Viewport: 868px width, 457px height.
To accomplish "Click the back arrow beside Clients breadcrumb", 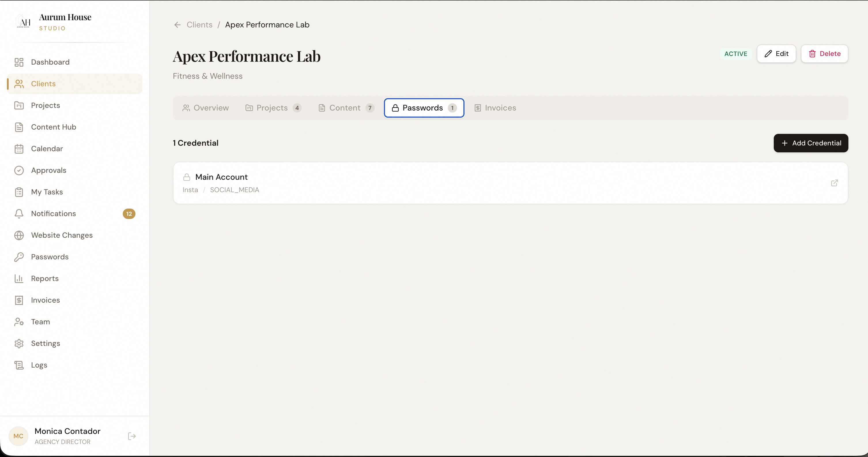I will 177,25.
